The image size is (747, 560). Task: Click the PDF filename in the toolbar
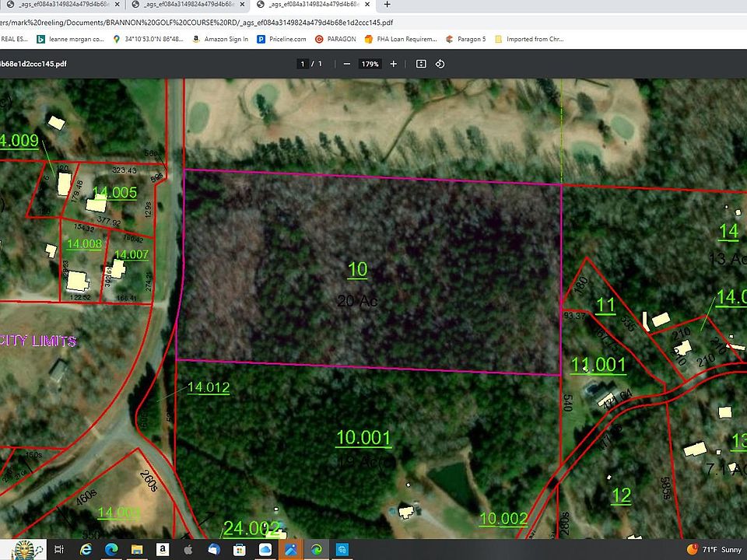click(x=33, y=64)
